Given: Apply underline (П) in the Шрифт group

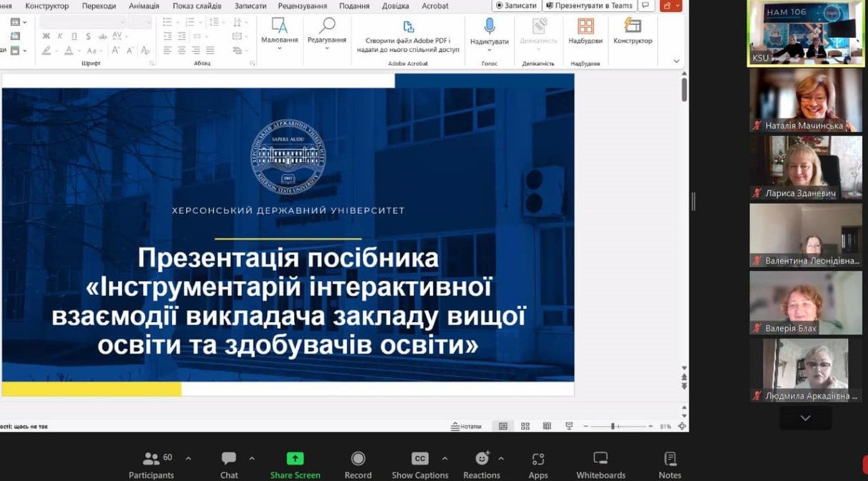Looking at the screenshot, I should [74, 36].
